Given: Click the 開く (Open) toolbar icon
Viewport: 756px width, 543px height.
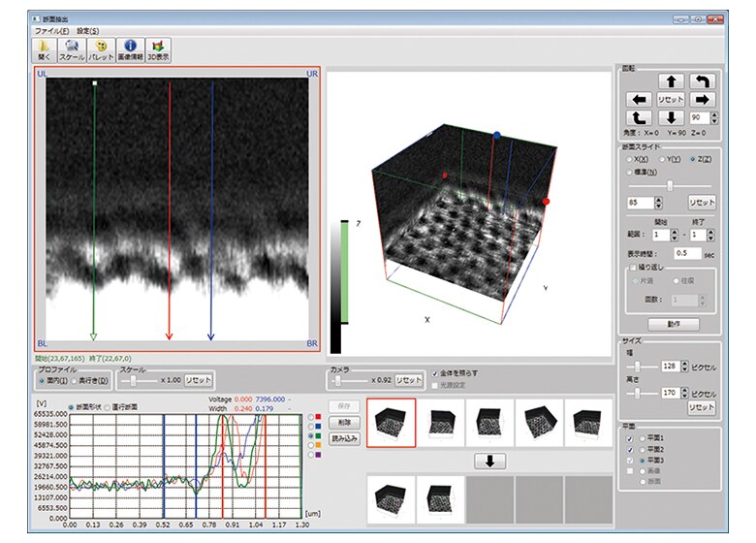Looking at the screenshot, I should pyautogui.click(x=45, y=49).
